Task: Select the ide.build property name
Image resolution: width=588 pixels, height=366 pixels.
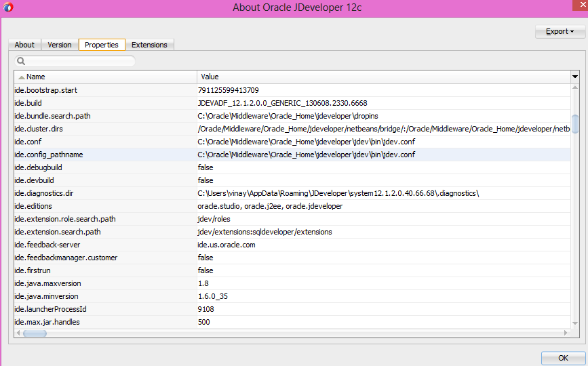Action: 28,103
